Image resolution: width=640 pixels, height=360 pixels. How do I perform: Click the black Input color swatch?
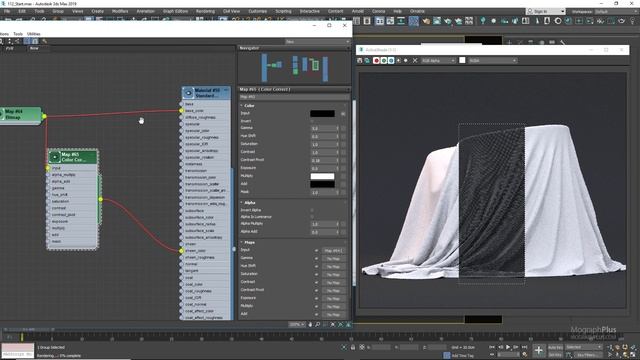(x=322, y=113)
